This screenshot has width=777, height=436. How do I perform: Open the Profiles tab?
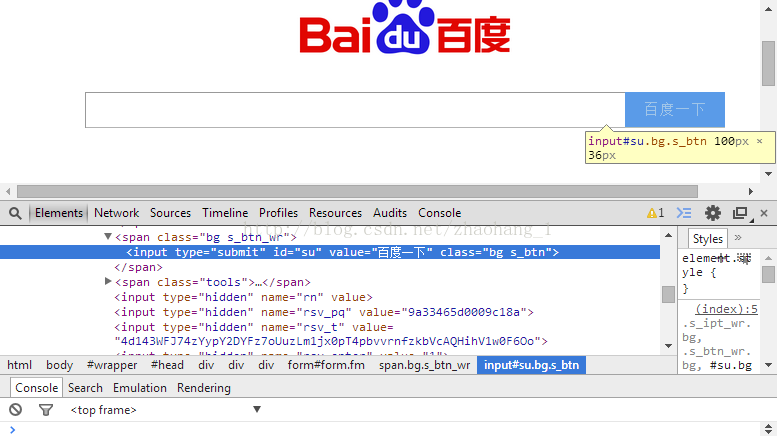[278, 213]
